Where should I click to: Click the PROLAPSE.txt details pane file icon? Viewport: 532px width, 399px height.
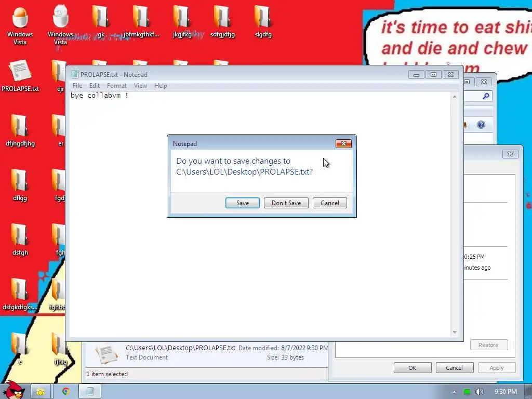(107, 353)
